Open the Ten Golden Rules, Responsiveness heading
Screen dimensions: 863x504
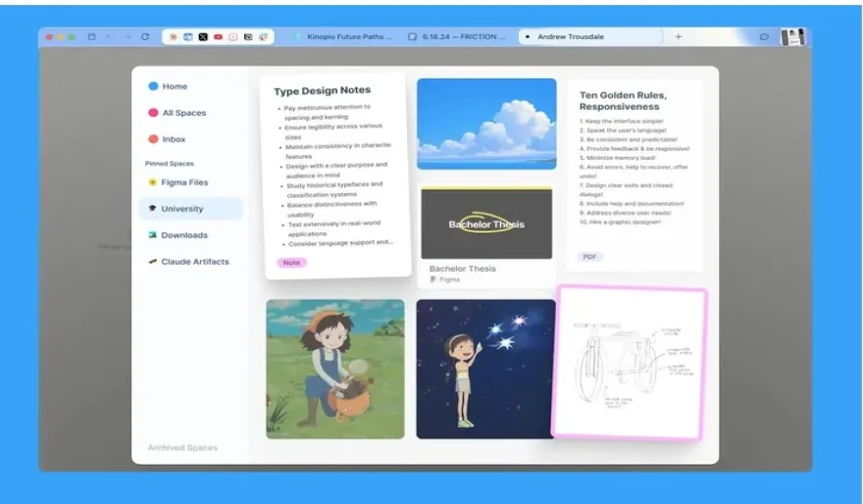623,101
